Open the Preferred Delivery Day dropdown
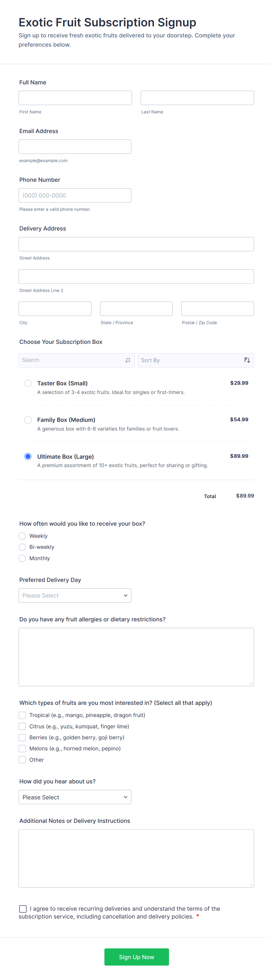The height and width of the screenshot is (980, 270). [75, 595]
